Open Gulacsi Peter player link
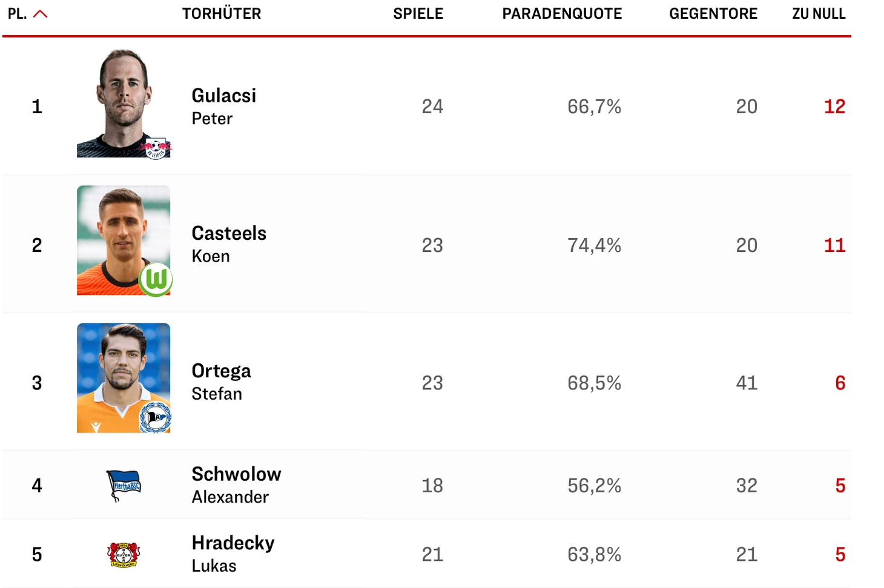This screenshot has width=884, height=588. coord(223,106)
